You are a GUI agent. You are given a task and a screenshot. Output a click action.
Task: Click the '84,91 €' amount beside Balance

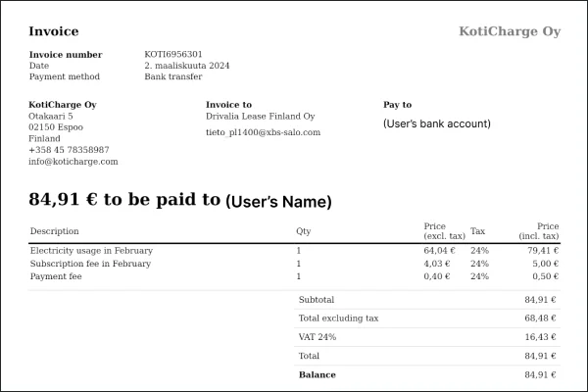click(540, 374)
